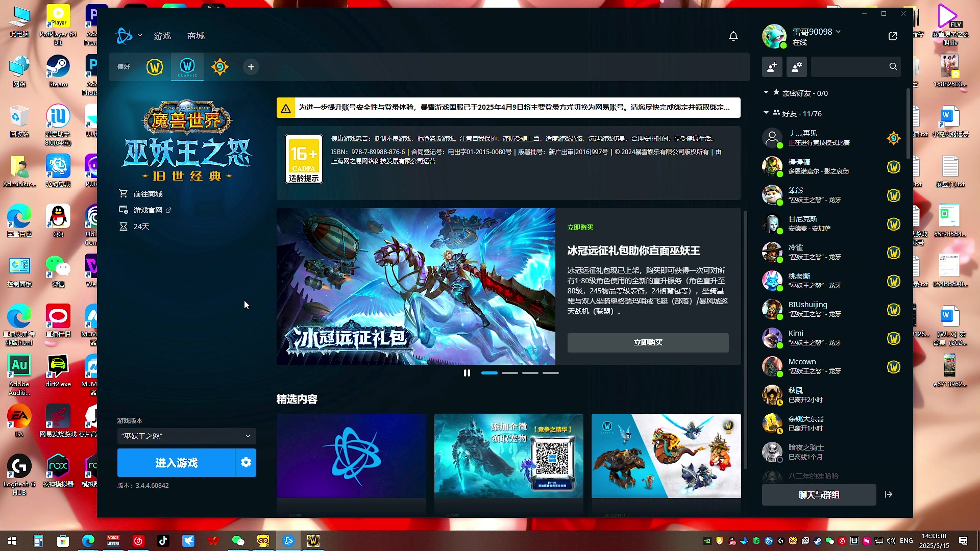Click the friends search magnifier icon
Viewport: 980px width, 551px height.
[x=893, y=67]
